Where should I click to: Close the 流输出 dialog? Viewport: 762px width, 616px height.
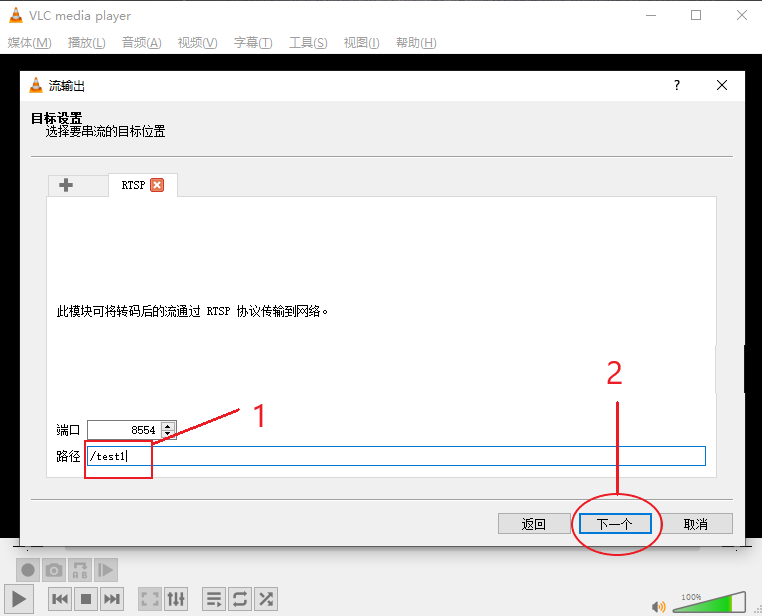(x=722, y=86)
